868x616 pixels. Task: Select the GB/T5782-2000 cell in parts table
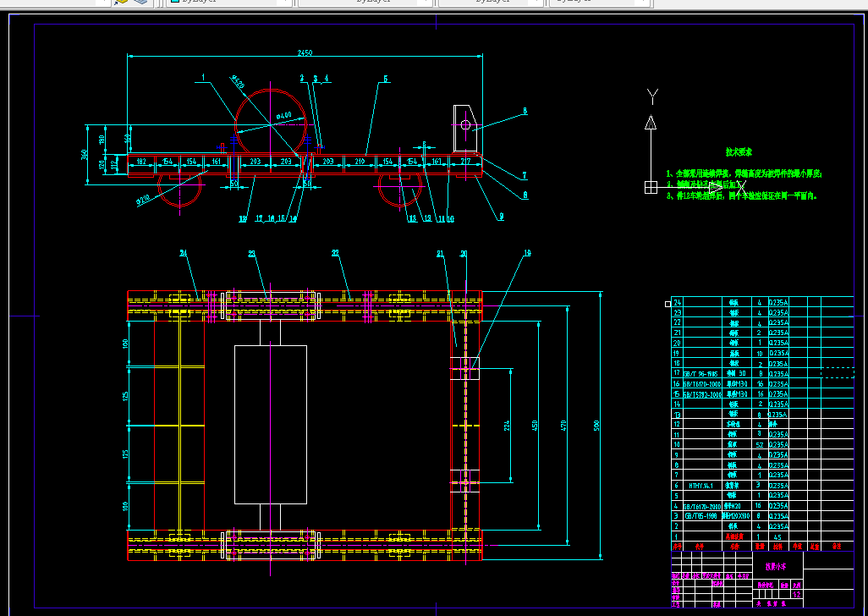point(702,394)
